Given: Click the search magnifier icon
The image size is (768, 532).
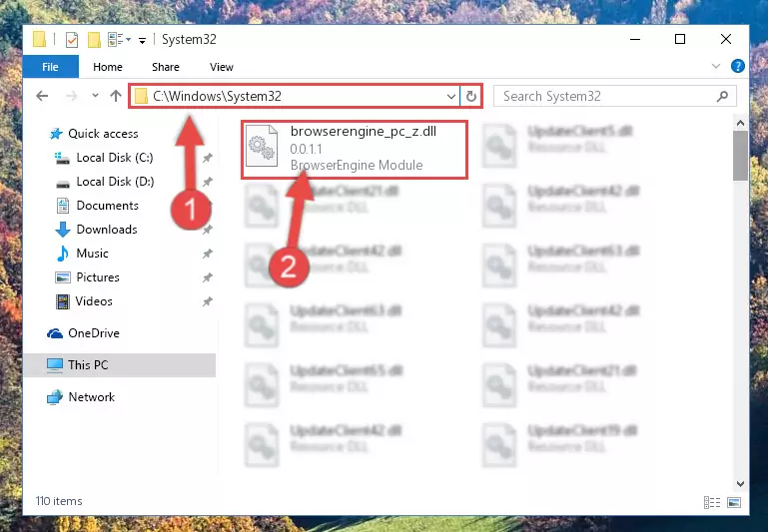Looking at the screenshot, I should click(x=722, y=97).
